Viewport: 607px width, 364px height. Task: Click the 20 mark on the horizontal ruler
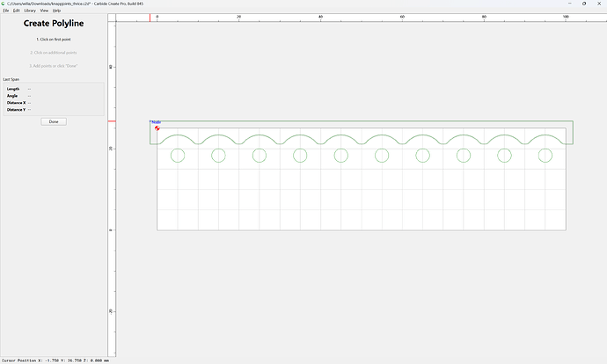coord(239,17)
